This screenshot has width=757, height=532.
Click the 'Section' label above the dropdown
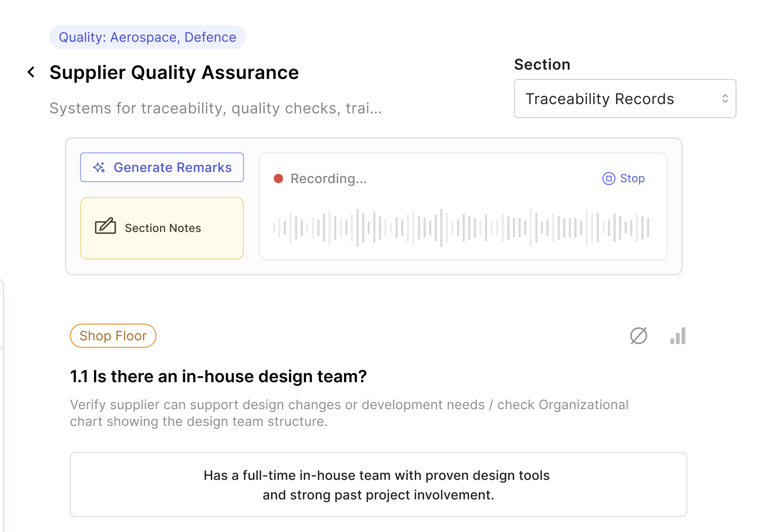point(542,64)
